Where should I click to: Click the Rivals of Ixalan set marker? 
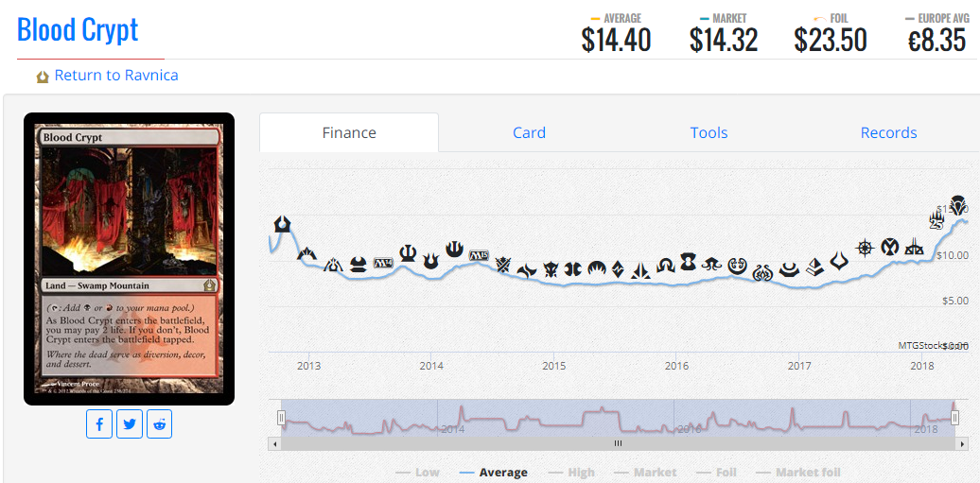click(914, 246)
